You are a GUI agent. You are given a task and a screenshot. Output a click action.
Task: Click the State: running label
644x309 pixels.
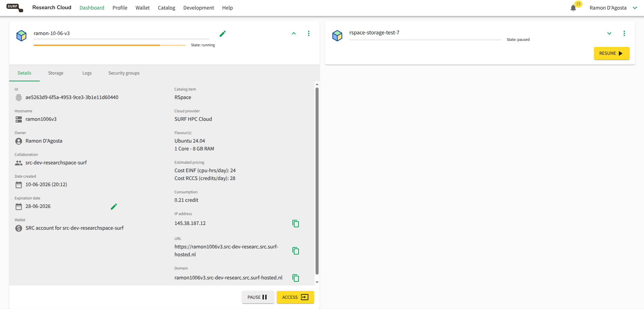point(203,45)
